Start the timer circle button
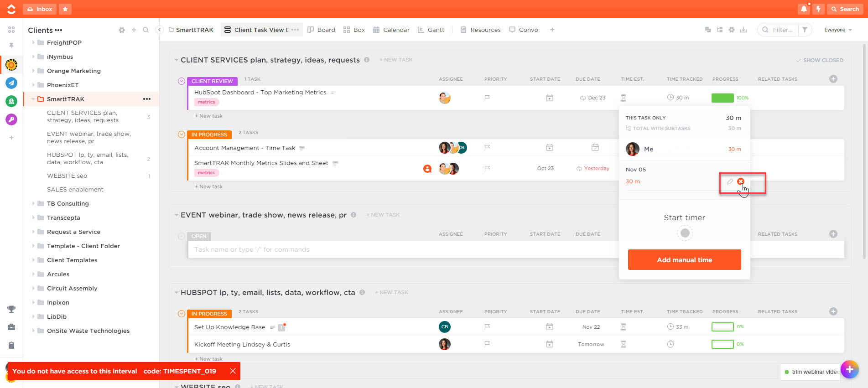The image size is (868, 388). pos(685,233)
